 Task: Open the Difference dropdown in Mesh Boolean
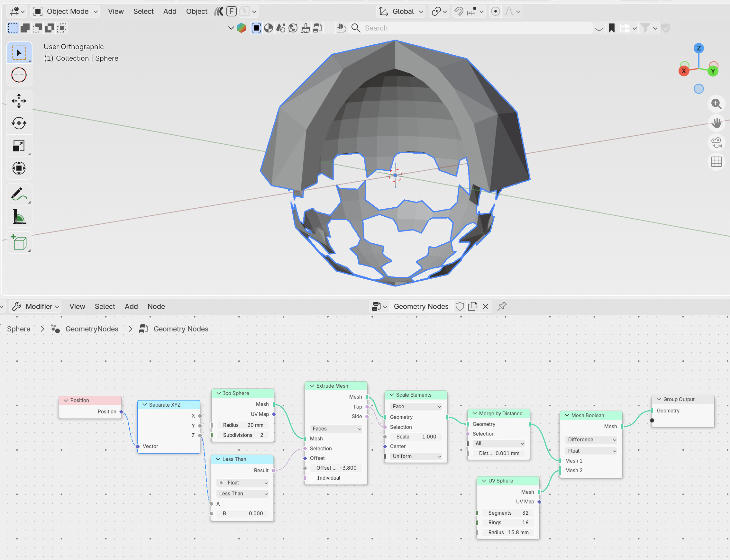coord(591,440)
